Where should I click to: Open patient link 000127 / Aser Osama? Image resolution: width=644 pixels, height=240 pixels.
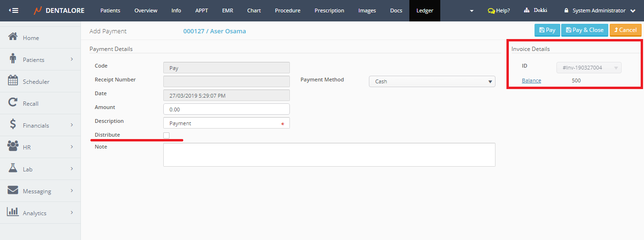tap(214, 31)
